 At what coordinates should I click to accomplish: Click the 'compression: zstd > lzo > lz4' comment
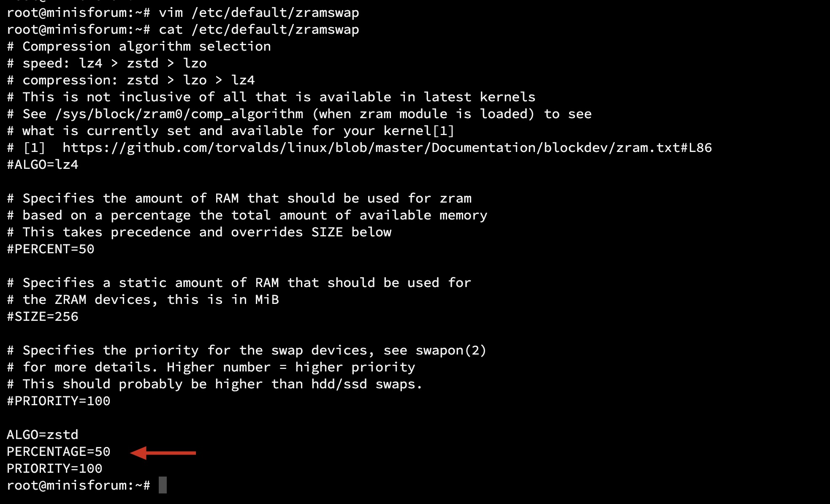click(138, 80)
